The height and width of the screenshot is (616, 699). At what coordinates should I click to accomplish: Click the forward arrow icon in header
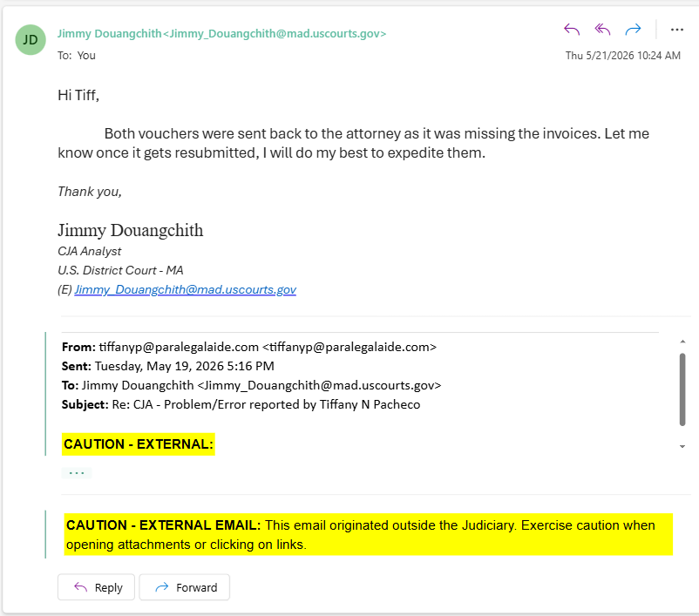633,30
